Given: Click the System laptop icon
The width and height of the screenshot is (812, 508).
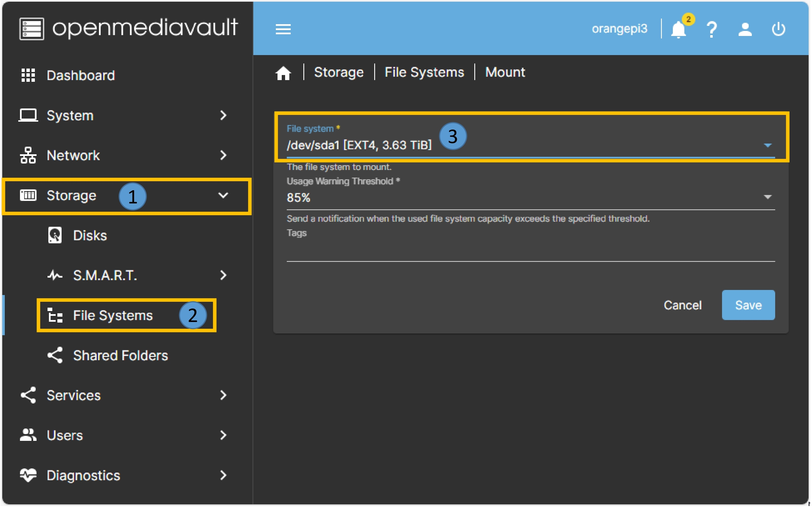Looking at the screenshot, I should (x=28, y=115).
